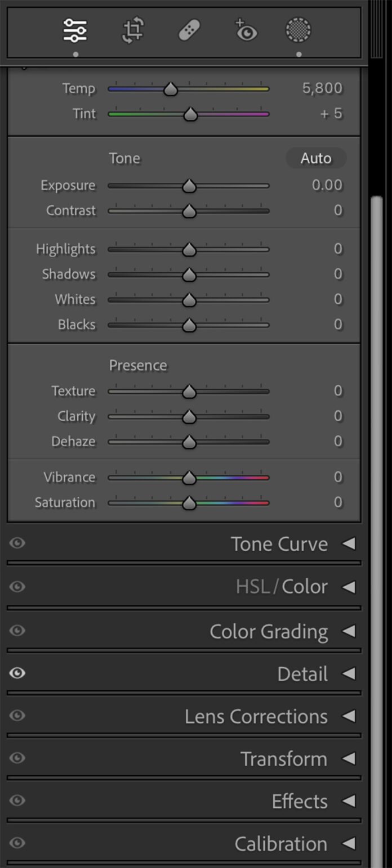Toggle visibility of Lens Corrections
The width and height of the screenshot is (392, 868).
click(x=17, y=716)
